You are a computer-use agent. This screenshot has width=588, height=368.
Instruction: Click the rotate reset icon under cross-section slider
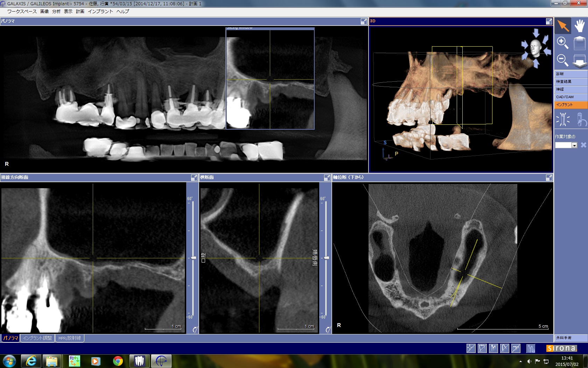(x=328, y=329)
